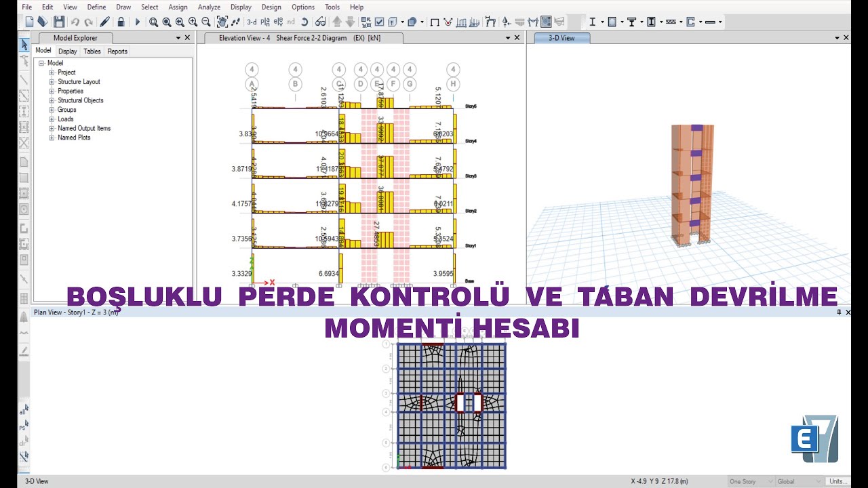The image size is (868, 488).
Task: Click the Save model floppy icon
Action: (59, 22)
